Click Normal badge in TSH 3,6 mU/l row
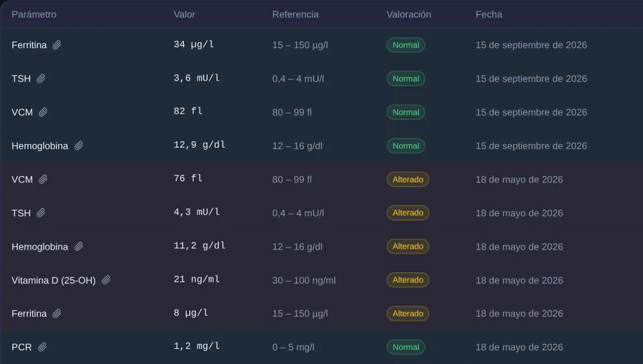Screen dimensions: 643x364 click(x=406, y=78)
